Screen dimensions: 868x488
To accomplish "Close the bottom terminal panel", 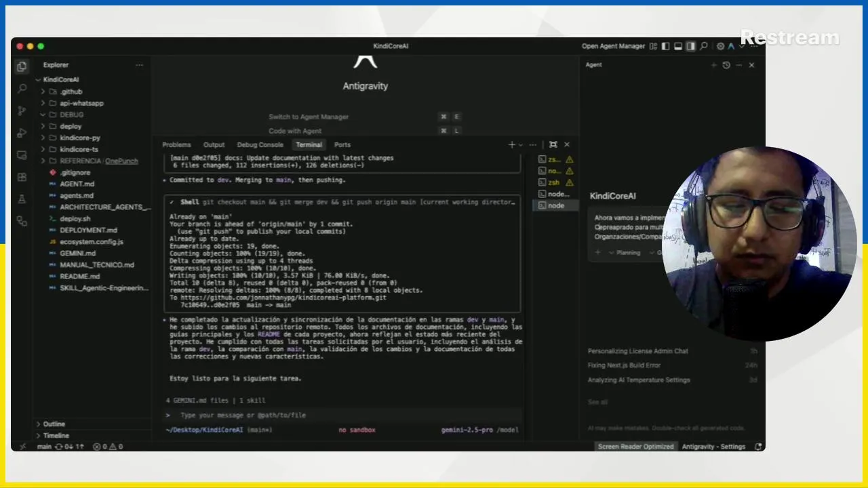I will [567, 144].
